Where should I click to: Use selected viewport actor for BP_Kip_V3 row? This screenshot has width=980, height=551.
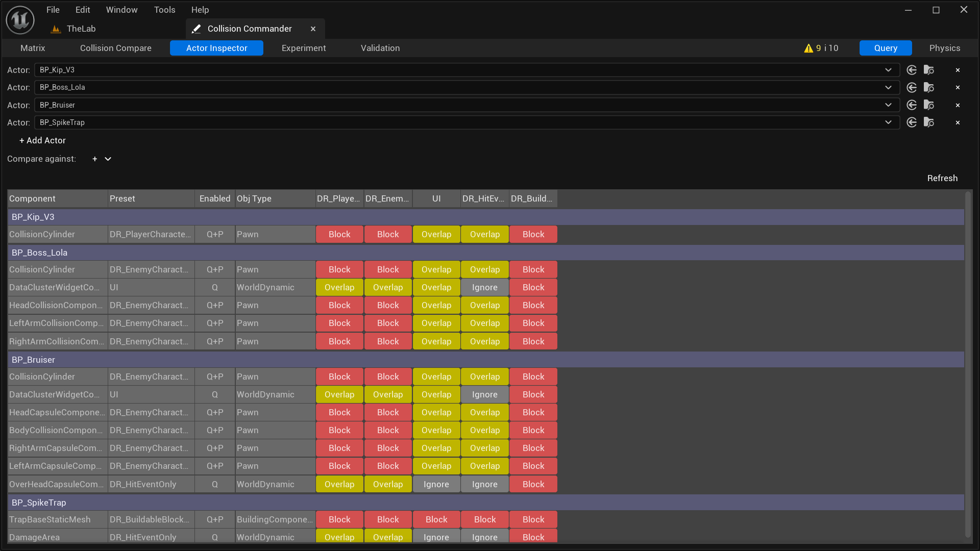tap(912, 70)
